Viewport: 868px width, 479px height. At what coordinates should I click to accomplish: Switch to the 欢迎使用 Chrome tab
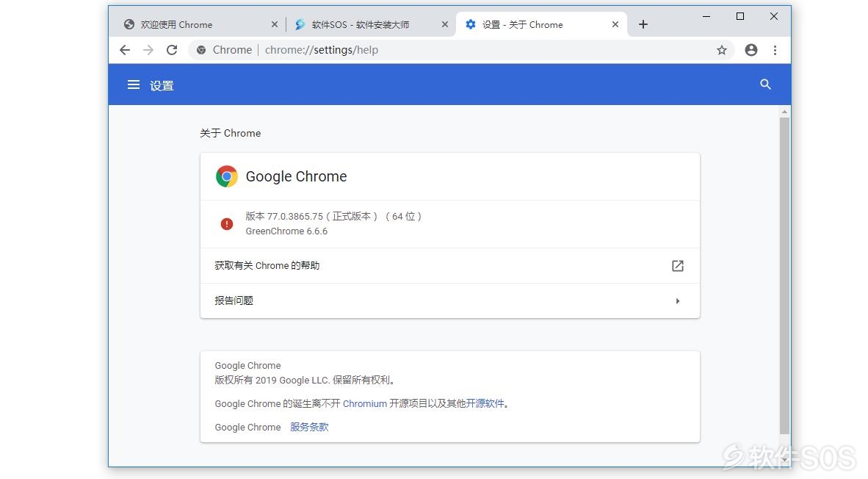coord(199,24)
